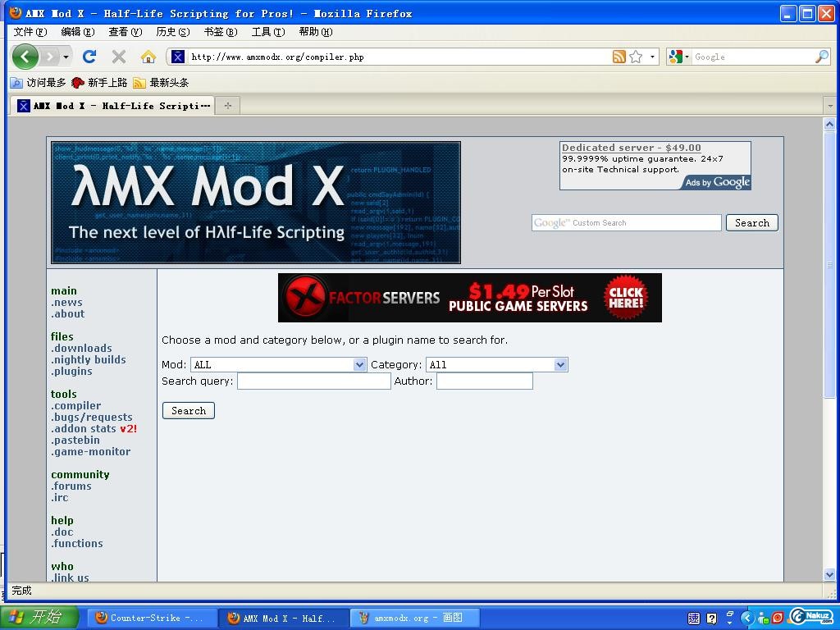Open the navigation history dropdown arrow
This screenshot has width=840, height=630.
coord(66,57)
